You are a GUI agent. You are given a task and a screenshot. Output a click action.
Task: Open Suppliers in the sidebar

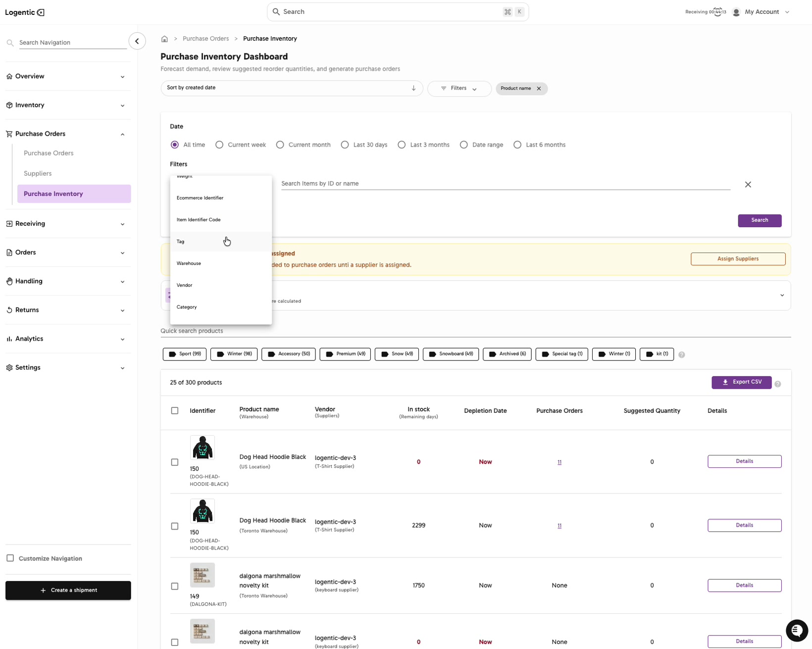pyautogui.click(x=38, y=174)
